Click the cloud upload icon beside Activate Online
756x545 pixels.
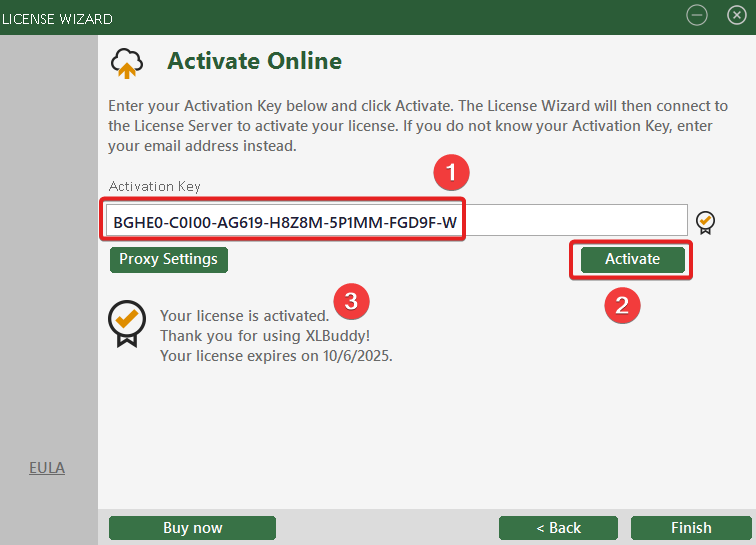[126, 62]
